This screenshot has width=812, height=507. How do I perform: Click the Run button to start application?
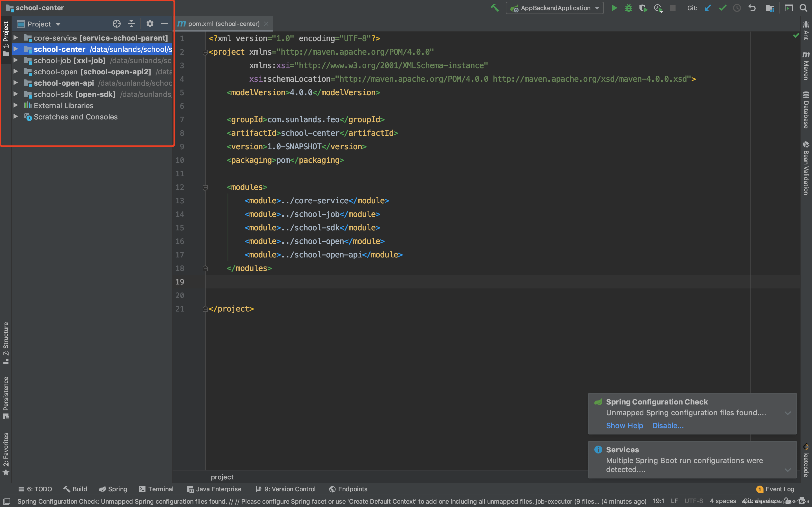click(614, 8)
